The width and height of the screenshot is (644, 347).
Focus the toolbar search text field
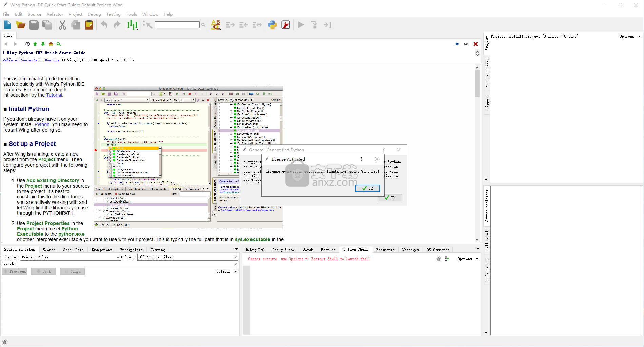coord(177,25)
